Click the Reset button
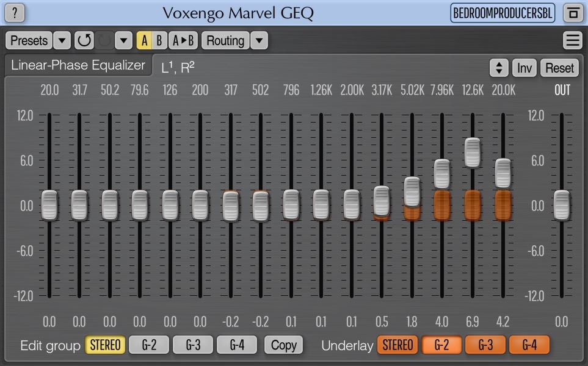This screenshot has height=366, width=588. pyautogui.click(x=559, y=68)
